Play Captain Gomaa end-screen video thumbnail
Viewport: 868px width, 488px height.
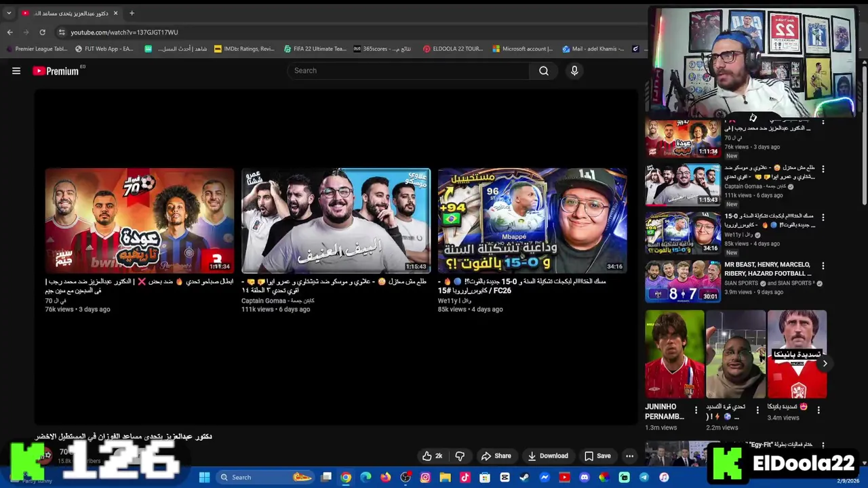click(336, 220)
